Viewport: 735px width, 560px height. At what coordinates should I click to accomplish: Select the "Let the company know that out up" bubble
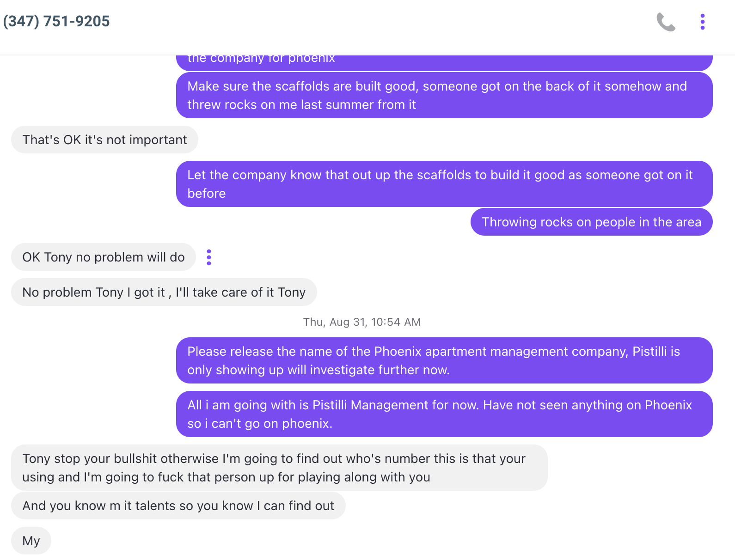[x=444, y=184]
